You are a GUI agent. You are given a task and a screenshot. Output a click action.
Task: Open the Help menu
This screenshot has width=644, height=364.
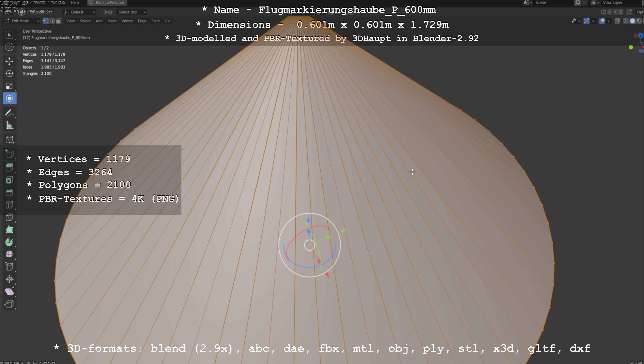click(75, 2)
